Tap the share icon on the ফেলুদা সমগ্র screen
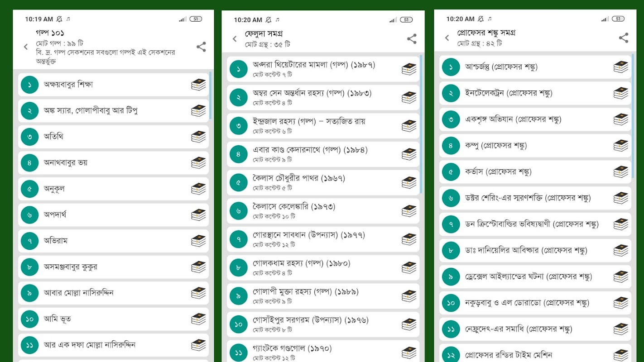Screen dimensions: 644x362 point(412,39)
